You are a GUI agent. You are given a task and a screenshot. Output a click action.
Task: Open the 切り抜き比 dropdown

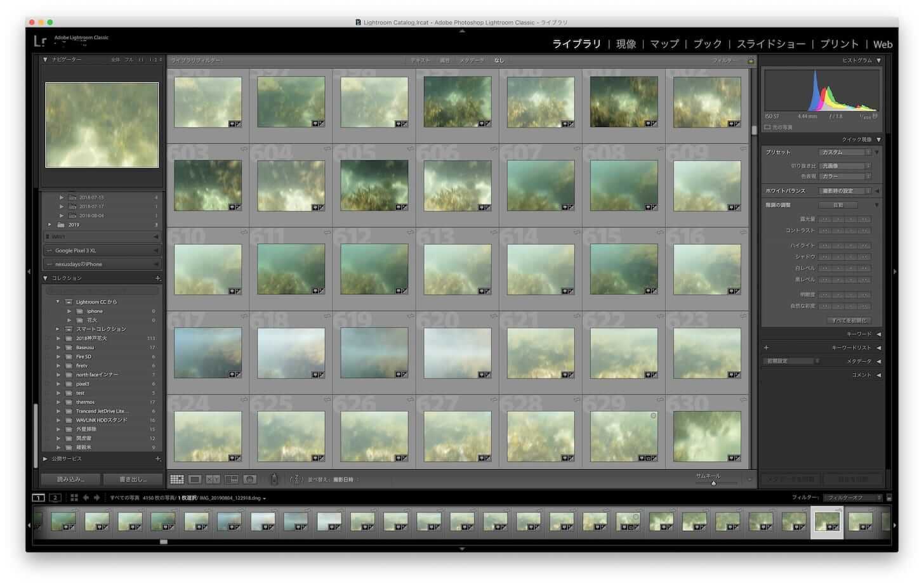(x=845, y=166)
